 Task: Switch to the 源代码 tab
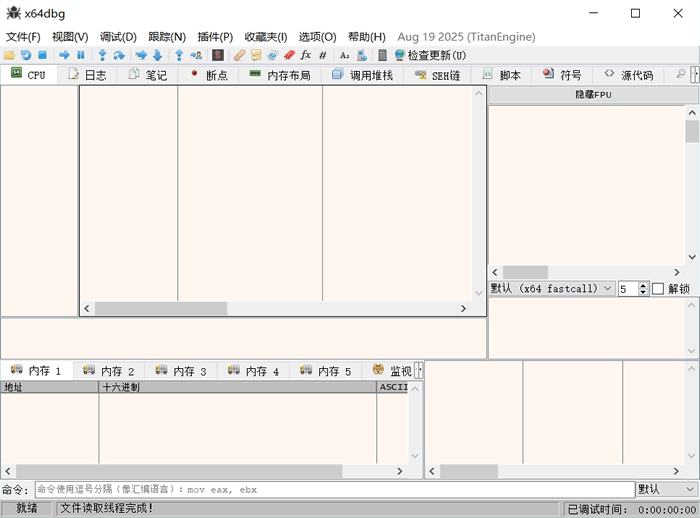629,75
